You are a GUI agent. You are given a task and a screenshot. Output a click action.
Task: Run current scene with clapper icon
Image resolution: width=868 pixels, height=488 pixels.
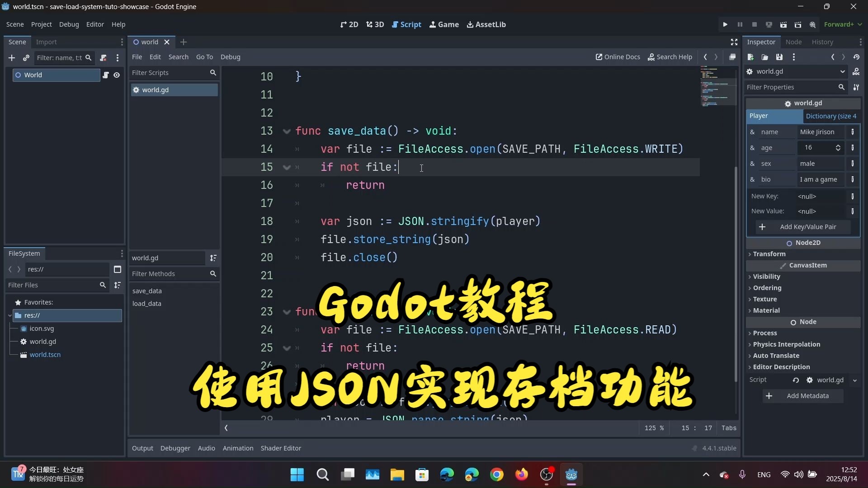(x=783, y=24)
